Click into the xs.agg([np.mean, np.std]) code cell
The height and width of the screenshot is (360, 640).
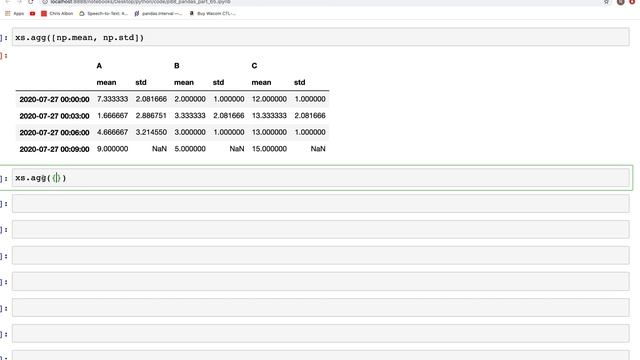(x=320, y=37)
